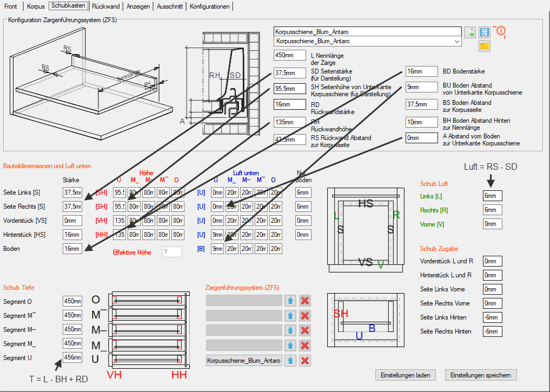Open the orange info icon

pyautogui.click(x=500, y=31)
